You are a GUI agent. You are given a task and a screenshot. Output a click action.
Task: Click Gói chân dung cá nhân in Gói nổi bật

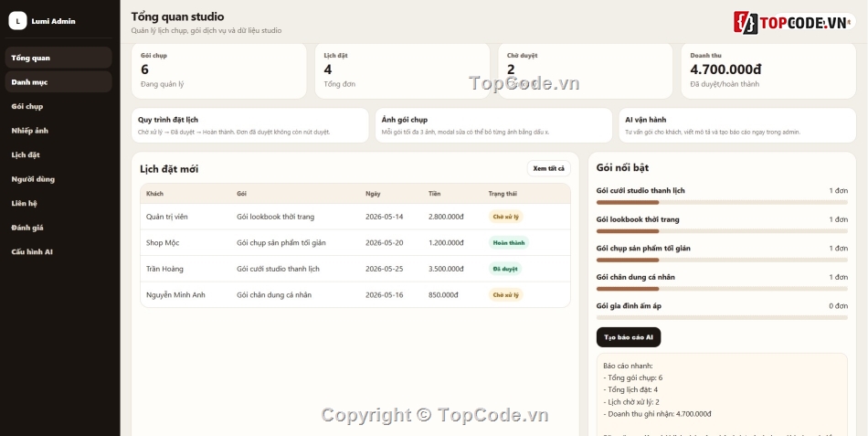636,277
